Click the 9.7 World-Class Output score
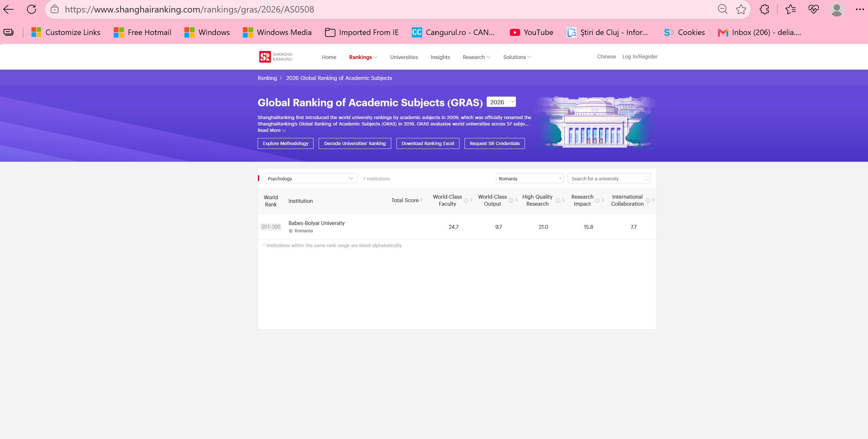The width and height of the screenshot is (868, 439). coord(498,227)
